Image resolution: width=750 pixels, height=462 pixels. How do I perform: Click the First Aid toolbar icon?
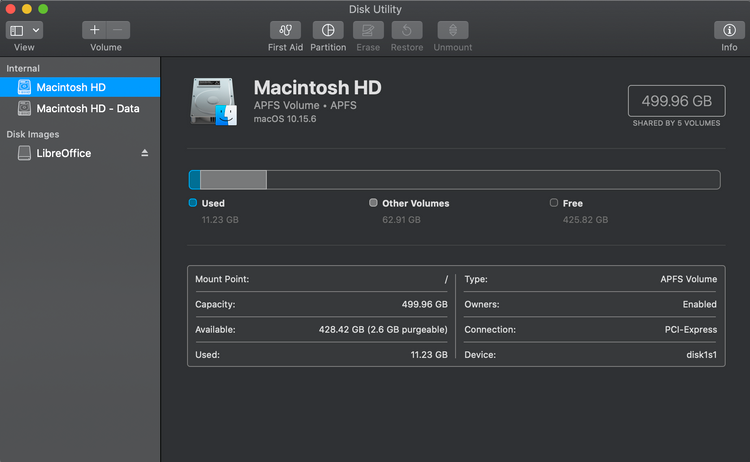click(285, 30)
